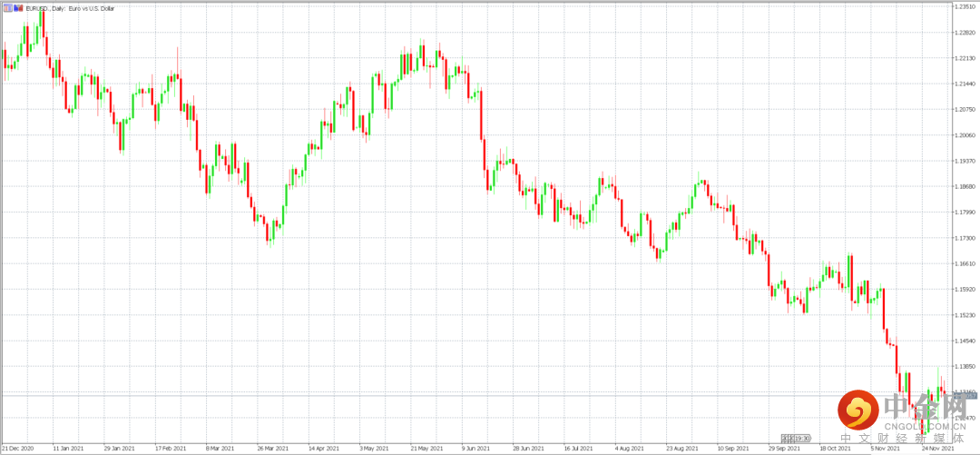Click the 1.16610 price axis label
This screenshot has height=455, width=980.
(x=965, y=264)
